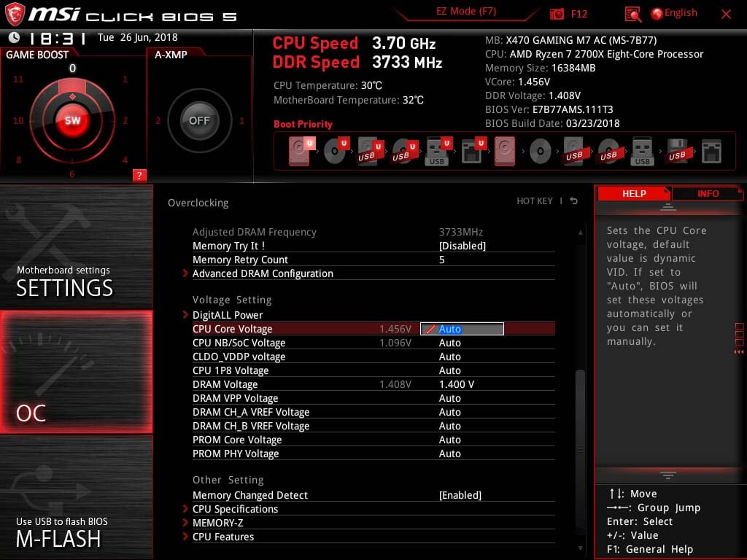
Task: Turn on the A-XMP OFF knob
Action: pyautogui.click(x=199, y=120)
